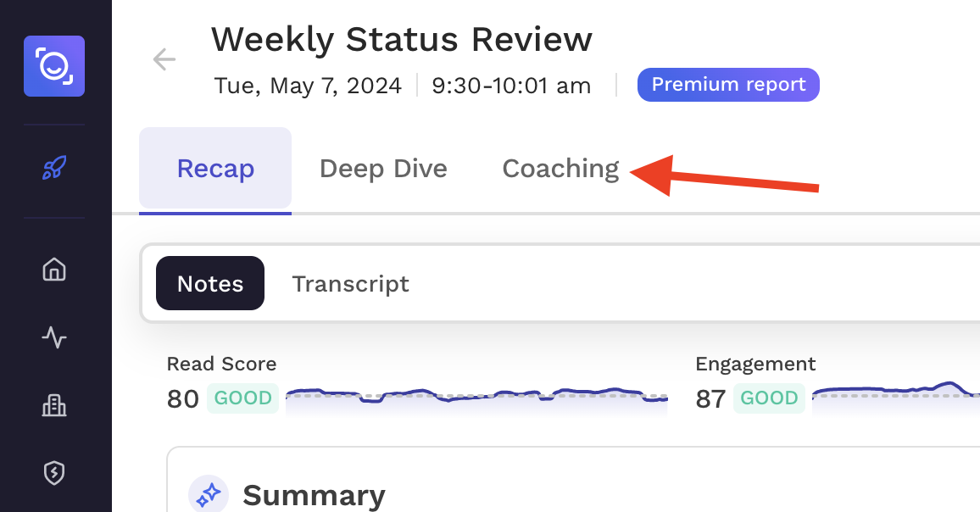Click the sparkle icon next to Summary
Image resolution: width=980 pixels, height=512 pixels.
click(209, 495)
